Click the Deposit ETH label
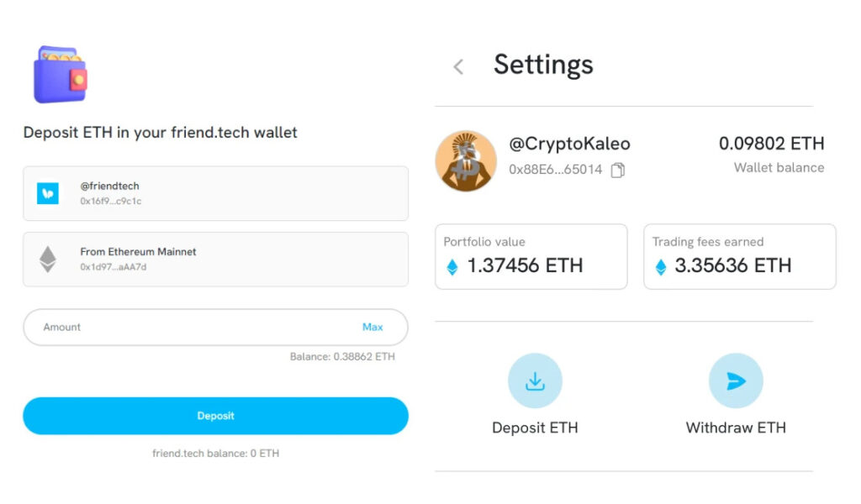The width and height of the screenshot is (861, 504). click(x=535, y=428)
